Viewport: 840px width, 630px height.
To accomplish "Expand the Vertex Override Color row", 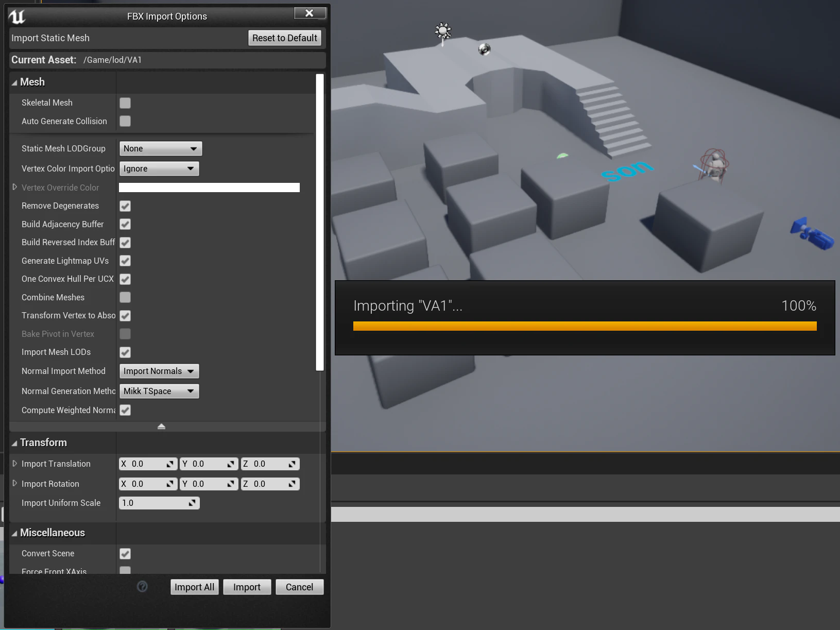I will click(14, 187).
